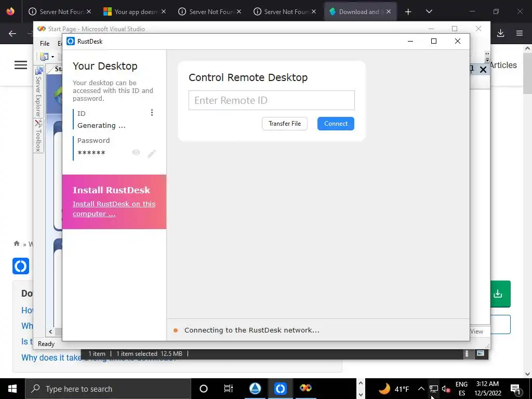Show hidden system tray icons
Image resolution: width=532 pixels, height=399 pixels.
coord(421,389)
